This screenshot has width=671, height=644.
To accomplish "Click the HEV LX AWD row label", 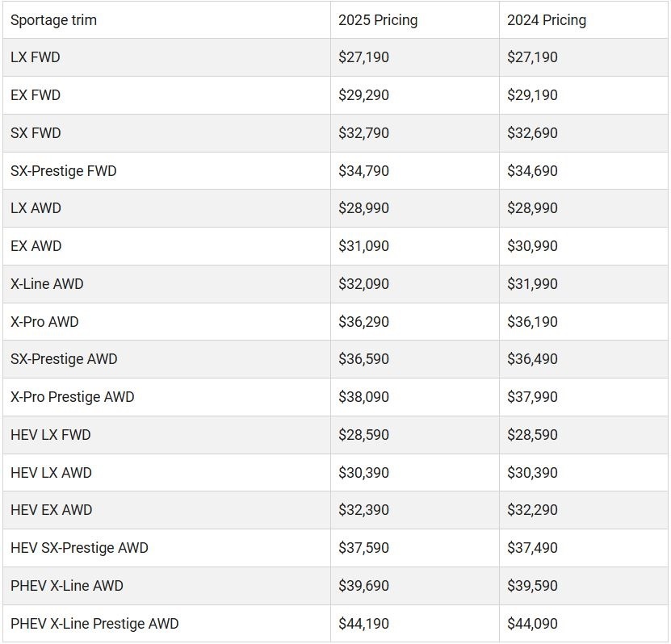I will click(x=51, y=473).
